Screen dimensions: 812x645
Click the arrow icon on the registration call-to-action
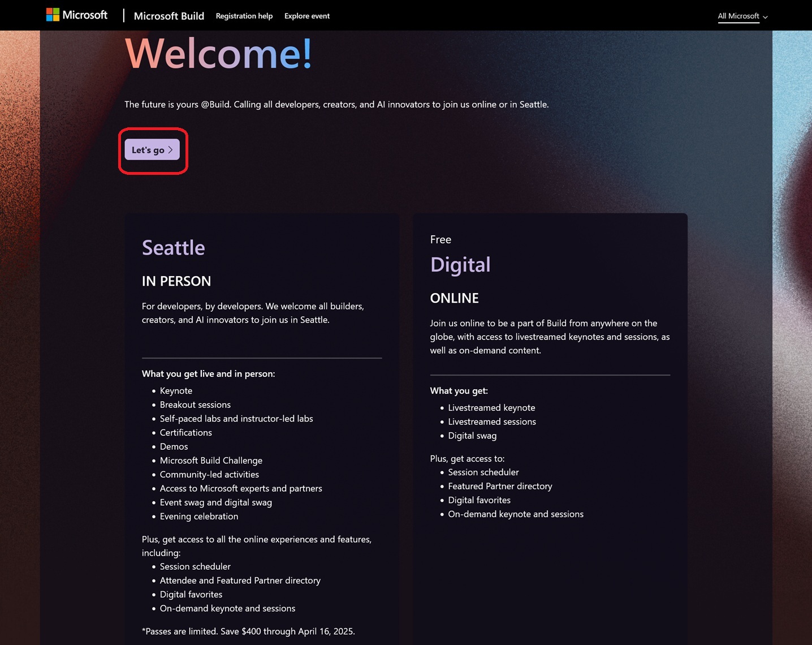pyautogui.click(x=171, y=149)
